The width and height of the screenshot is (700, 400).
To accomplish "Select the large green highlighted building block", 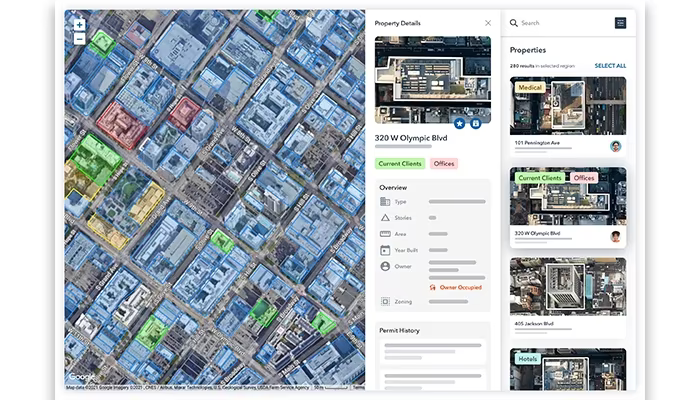I will pyautogui.click(x=95, y=159).
